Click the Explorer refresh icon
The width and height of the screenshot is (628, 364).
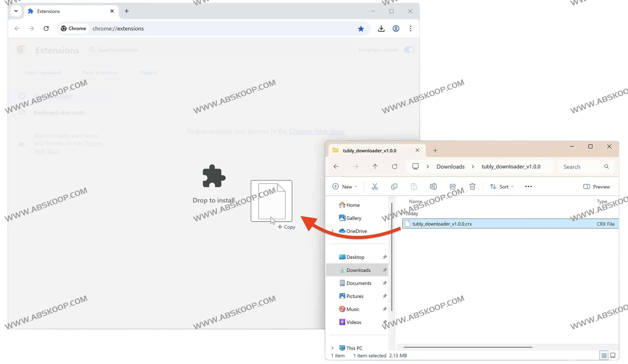(395, 166)
